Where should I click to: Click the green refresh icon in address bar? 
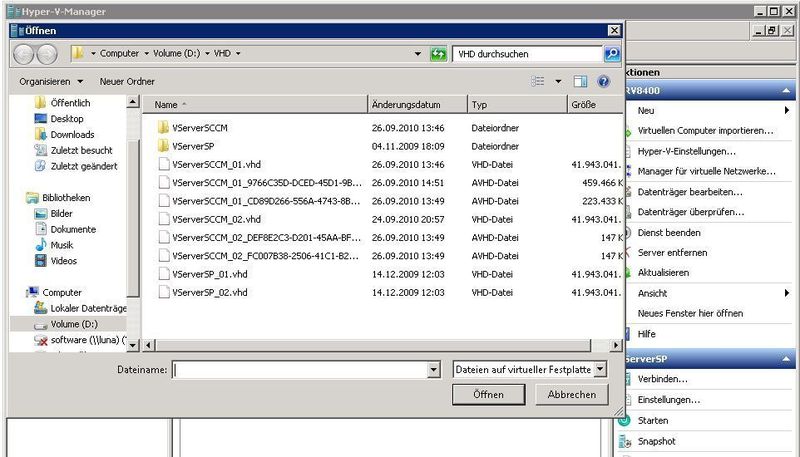click(438, 54)
